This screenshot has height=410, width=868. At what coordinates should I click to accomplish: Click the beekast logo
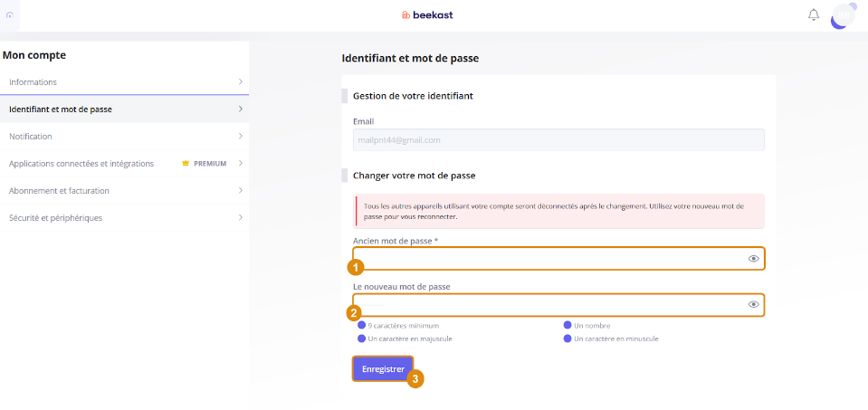click(427, 15)
